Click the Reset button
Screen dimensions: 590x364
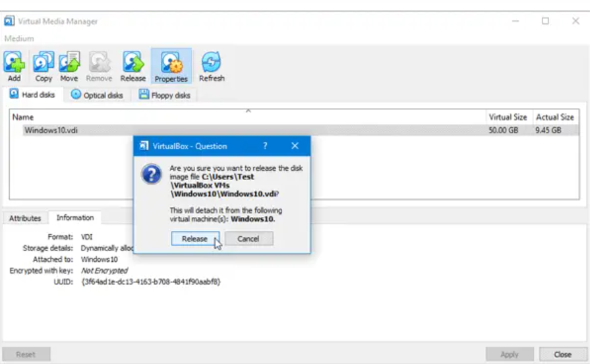(x=26, y=354)
